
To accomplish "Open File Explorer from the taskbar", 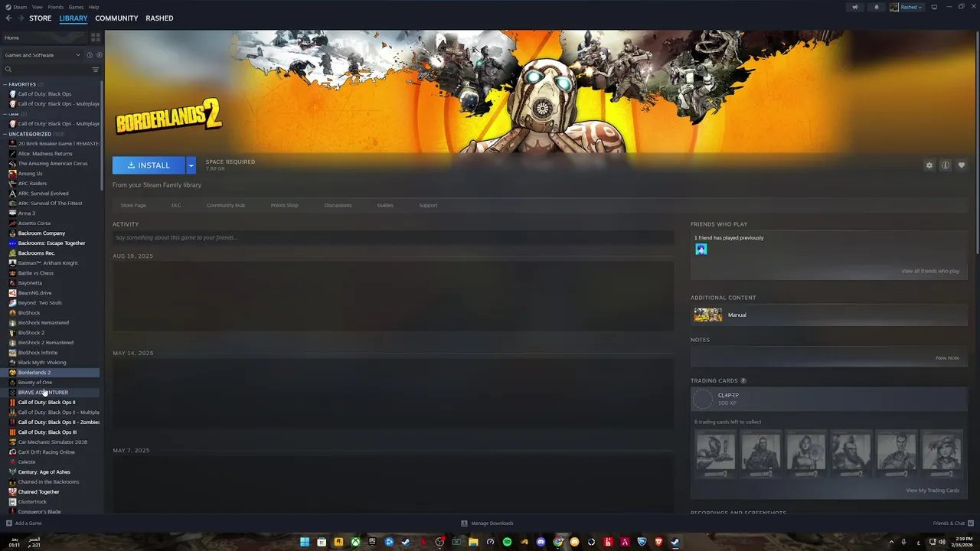I will 473,542.
